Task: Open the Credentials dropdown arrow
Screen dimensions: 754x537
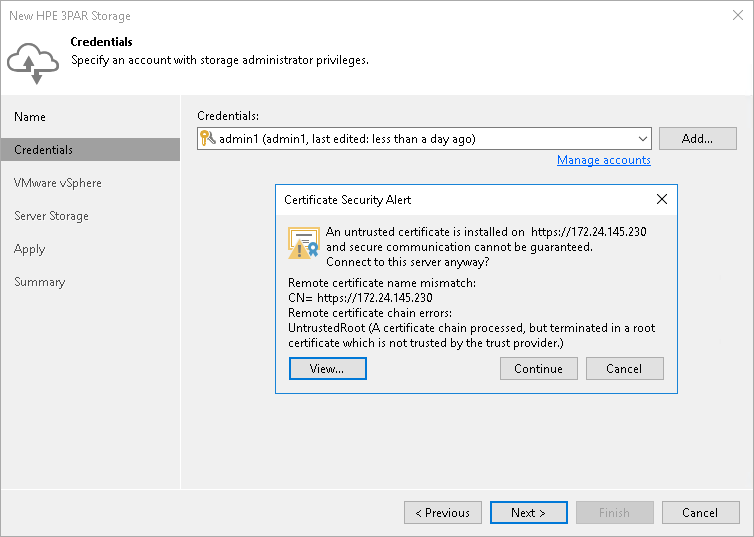Action: tap(642, 139)
